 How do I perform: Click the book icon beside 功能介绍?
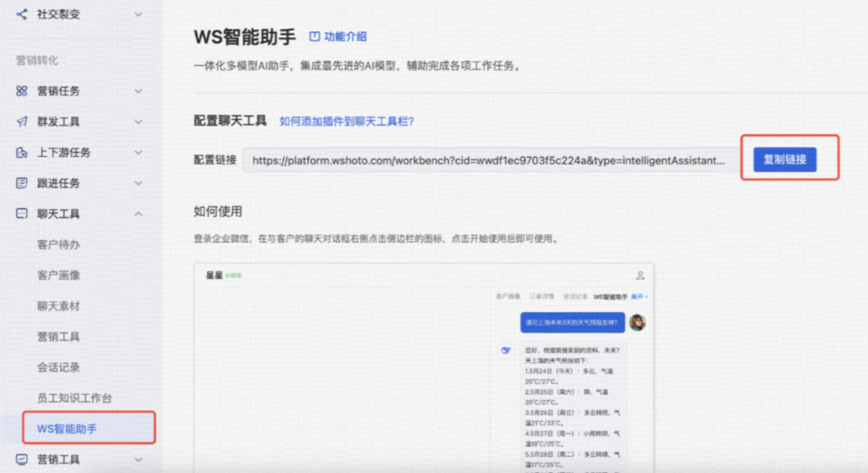(314, 37)
